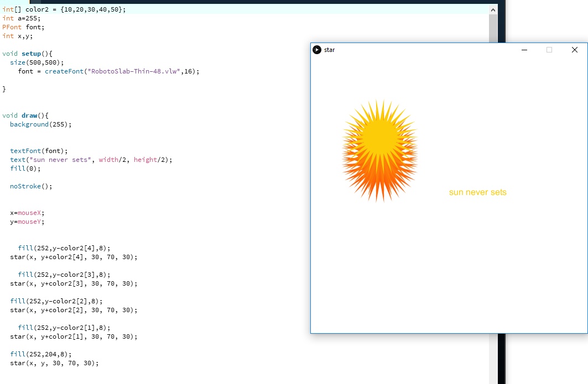This screenshot has width=588, height=384.
Task: Click the 'star(x, y+color2[4], 30, 70, 30);' line
Action: pos(74,257)
